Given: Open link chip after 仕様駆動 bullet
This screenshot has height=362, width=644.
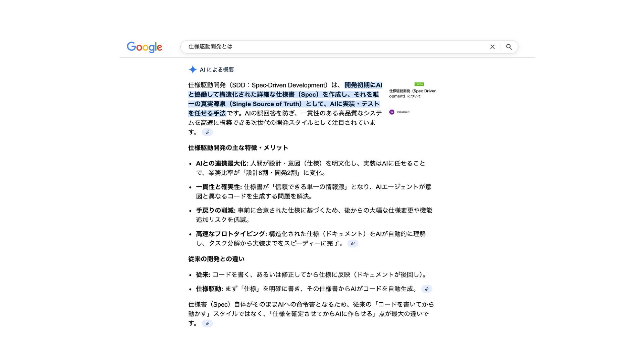Looking at the screenshot, I should (426, 289).
